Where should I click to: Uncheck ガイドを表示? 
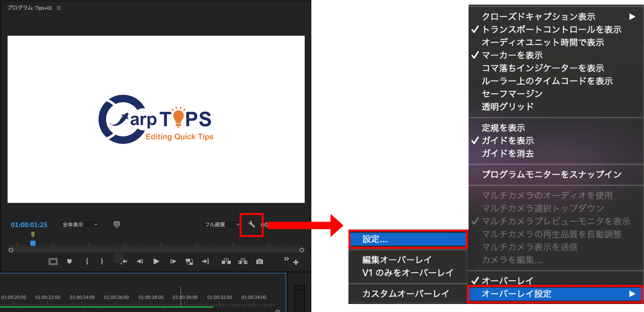coord(556,141)
